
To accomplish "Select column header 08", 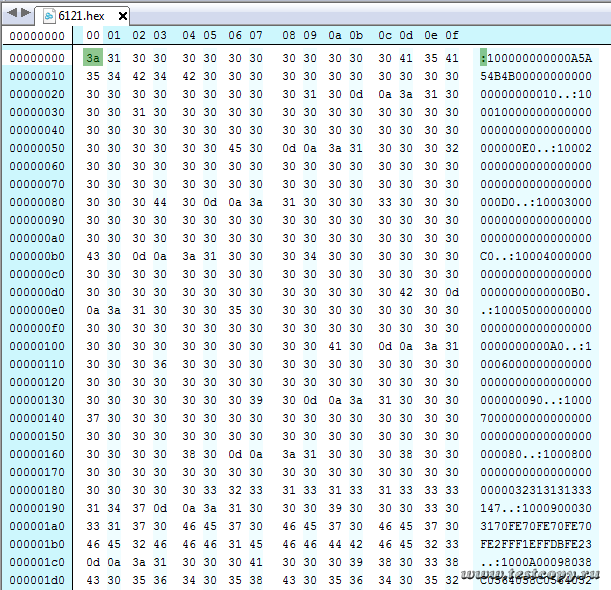I will coord(289,36).
